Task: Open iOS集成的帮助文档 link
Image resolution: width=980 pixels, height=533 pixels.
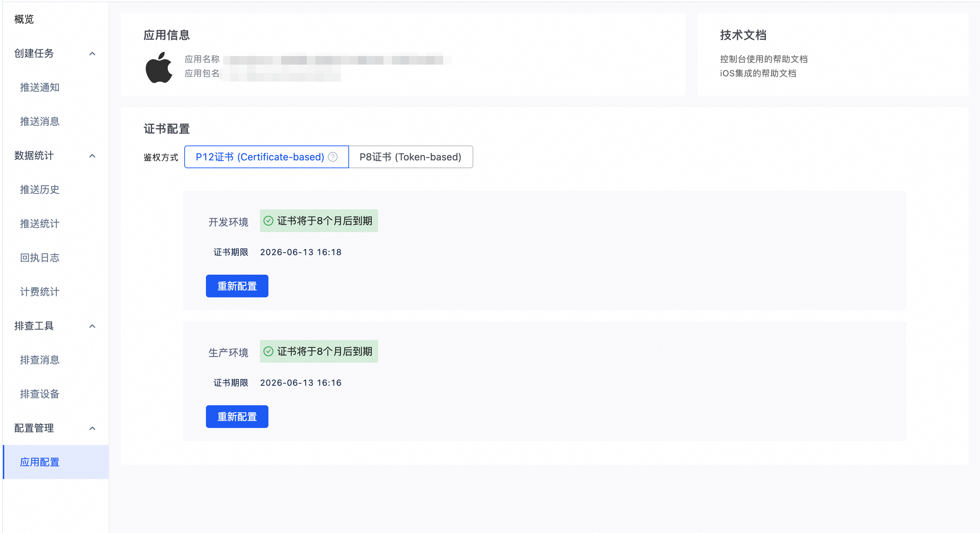Action: click(x=758, y=73)
